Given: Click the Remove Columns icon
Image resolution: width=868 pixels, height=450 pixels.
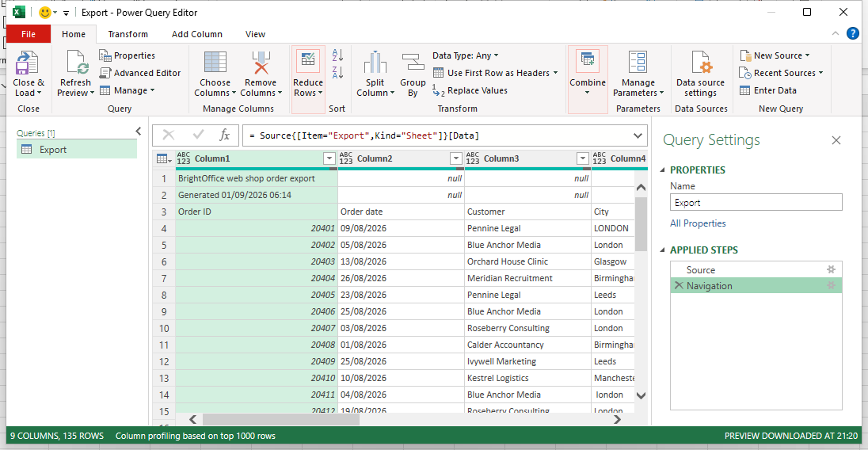Looking at the screenshot, I should tap(261, 62).
